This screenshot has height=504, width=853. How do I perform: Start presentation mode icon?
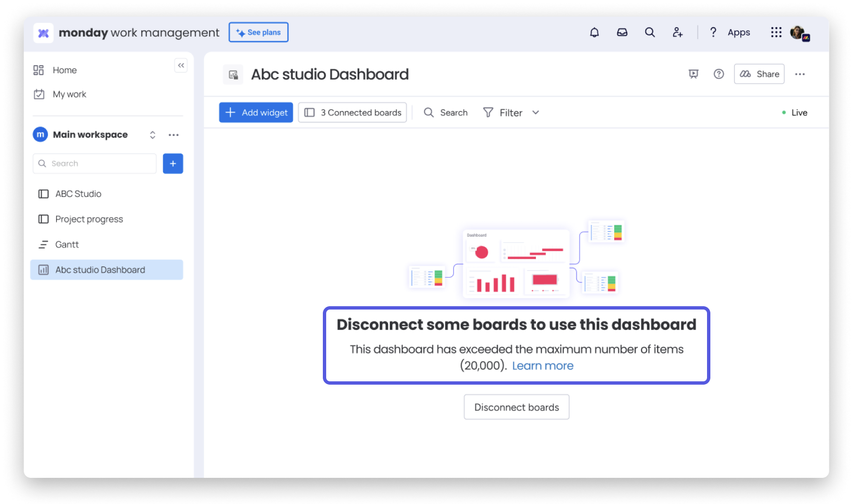[694, 74]
